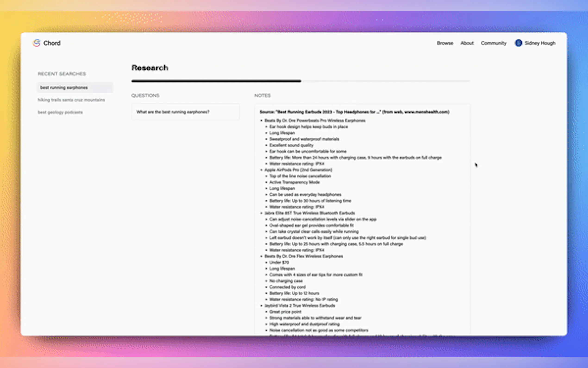588x368 pixels.
Task: Open the Browse page
Action: point(445,43)
